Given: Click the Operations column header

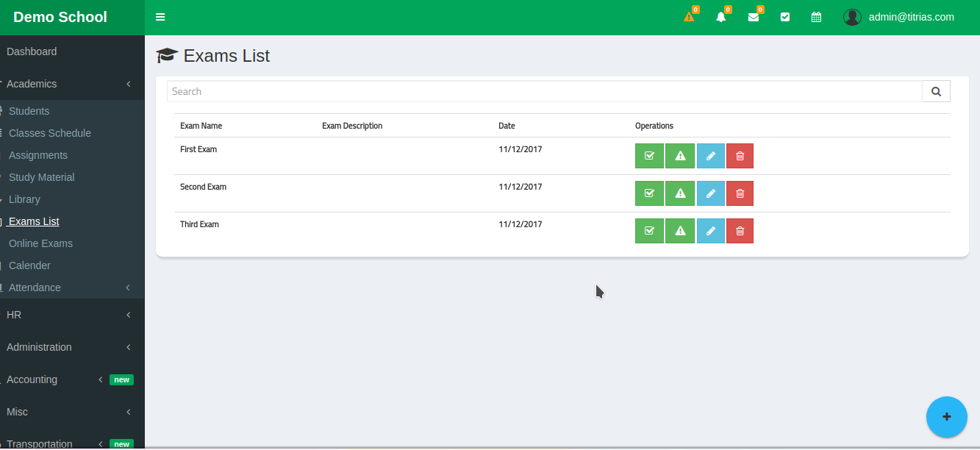Looking at the screenshot, I should [654, 126].
